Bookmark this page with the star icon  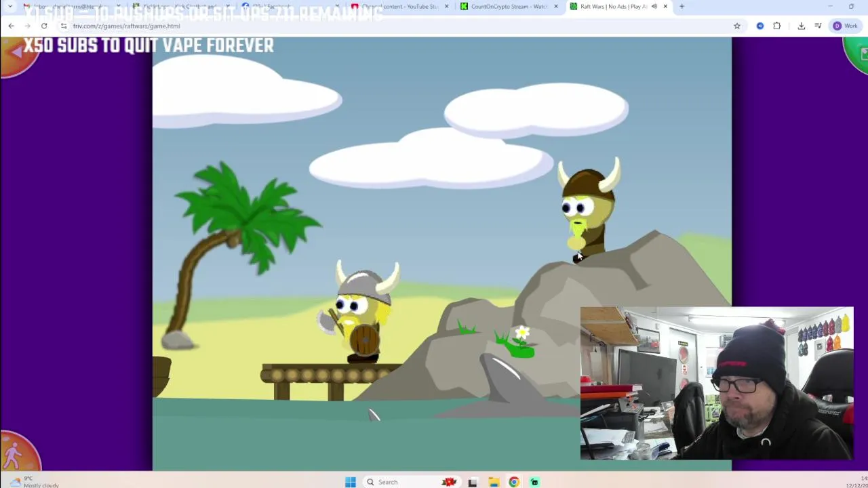pyautogui.click(x=737, y=26)
